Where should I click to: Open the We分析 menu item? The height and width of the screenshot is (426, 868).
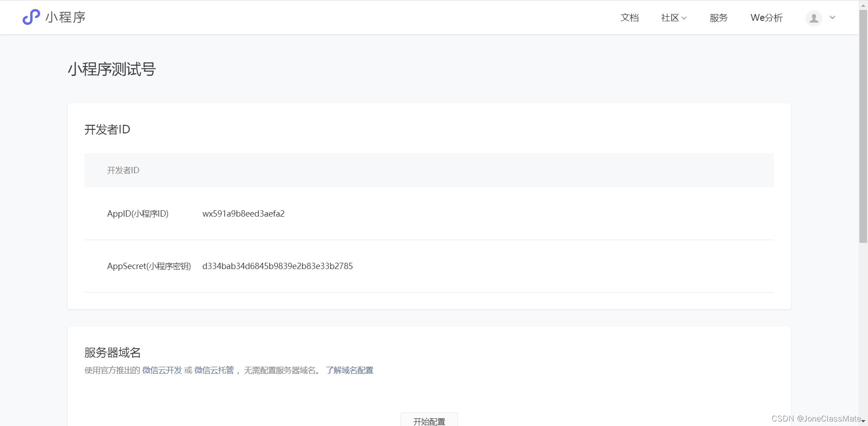click(x=766, y=18)
